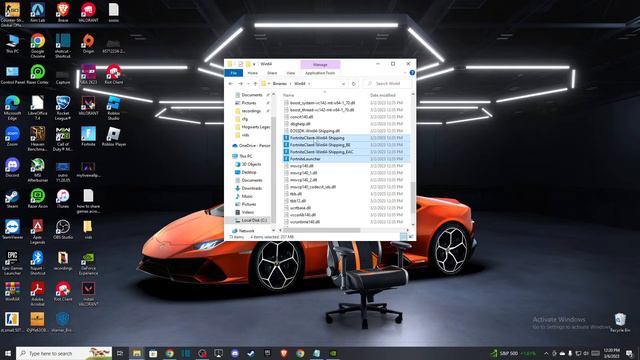
Task: Open the Aim Lab desktop shortcut
Action: pyautogui.click(x=38, y=12)
